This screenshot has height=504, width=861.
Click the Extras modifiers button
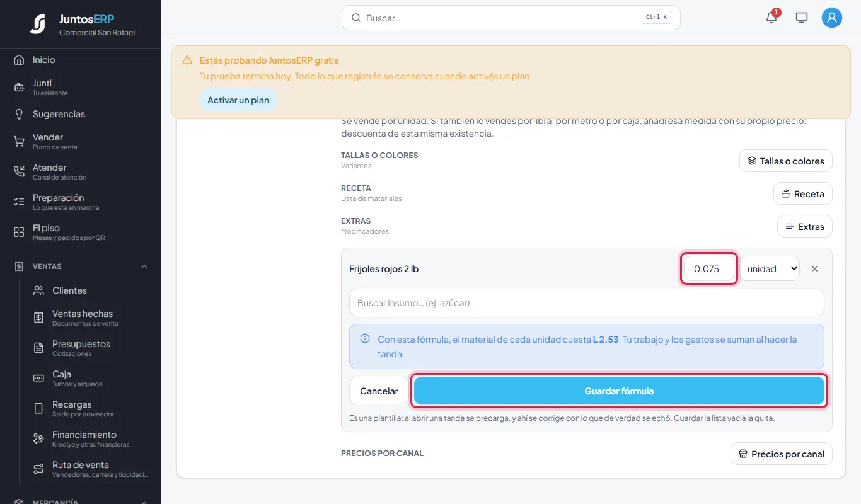[805, 226]
